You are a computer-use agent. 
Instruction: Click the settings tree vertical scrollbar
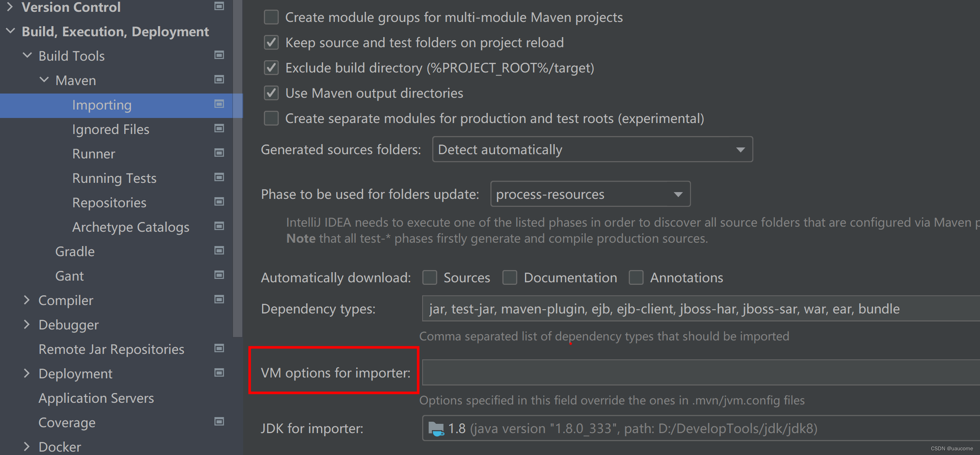pos(238,169)
